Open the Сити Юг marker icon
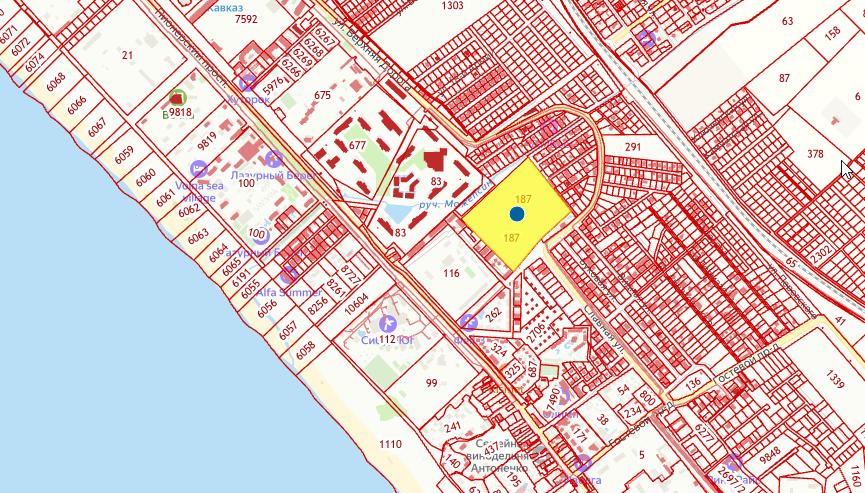Screen dimensions: 865x493 [388, 324]
